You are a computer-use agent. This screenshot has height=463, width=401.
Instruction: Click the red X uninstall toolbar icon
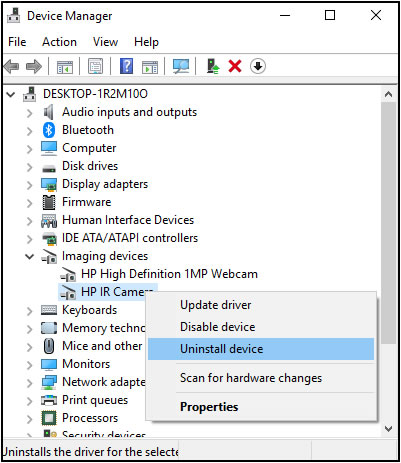[235, 66]
